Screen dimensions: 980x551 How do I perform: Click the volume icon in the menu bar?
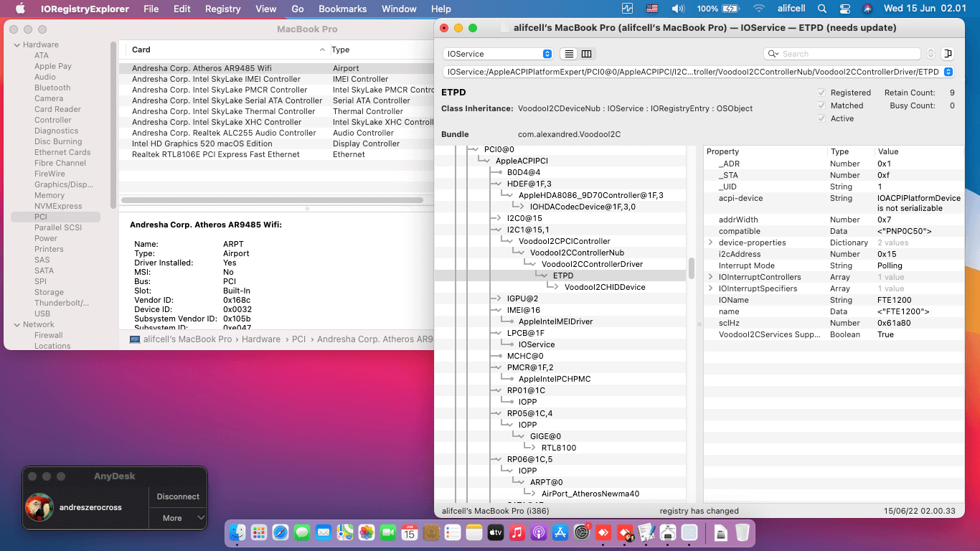(x=678, y=9)
